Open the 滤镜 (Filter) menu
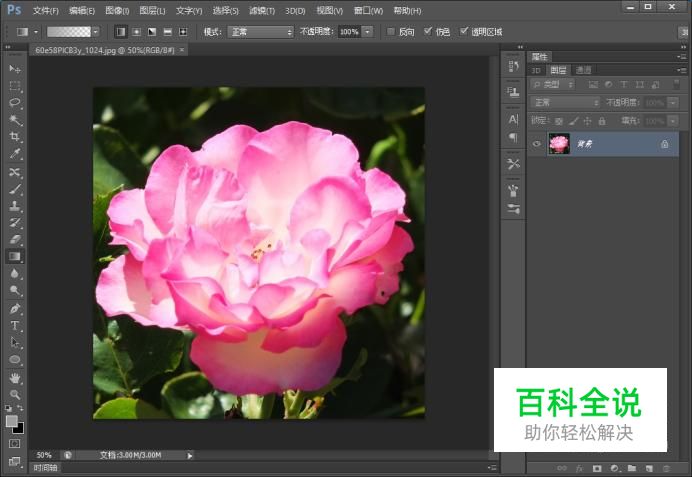Image resolution: width=692 pixels, height=477 pixels. point(262,10)
